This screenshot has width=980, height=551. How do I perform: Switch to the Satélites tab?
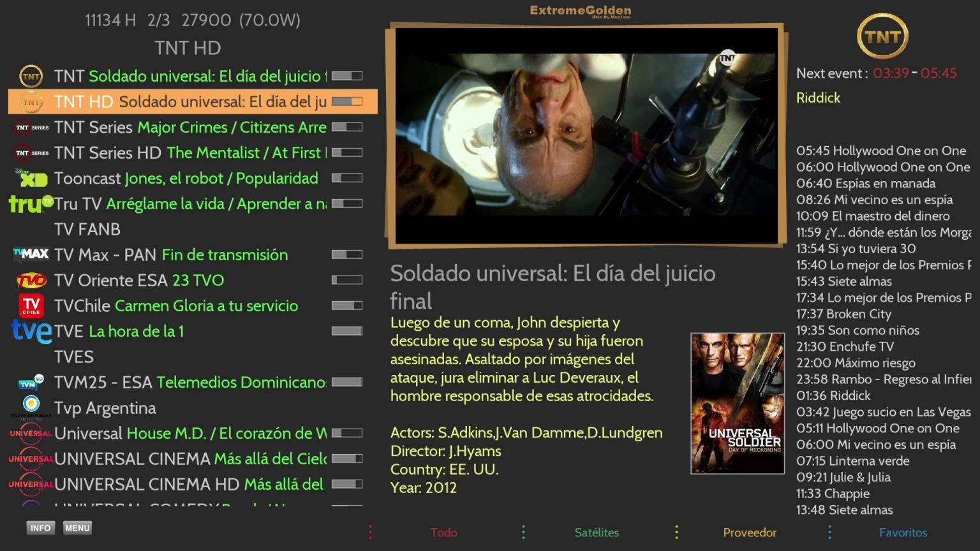(x=597, y=533)
